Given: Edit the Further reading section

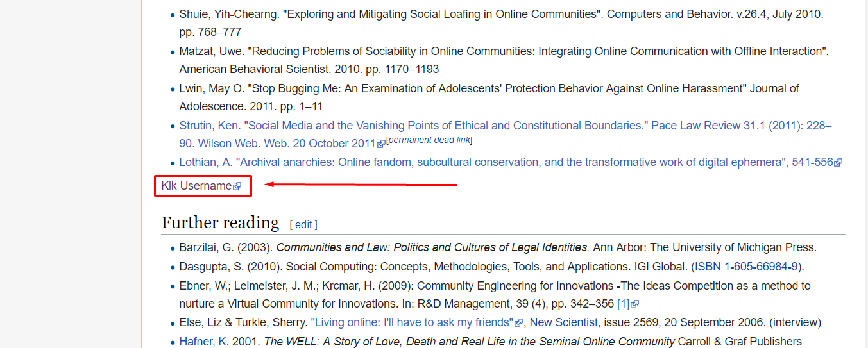Looking at the screenshot, I should [303, 224].
